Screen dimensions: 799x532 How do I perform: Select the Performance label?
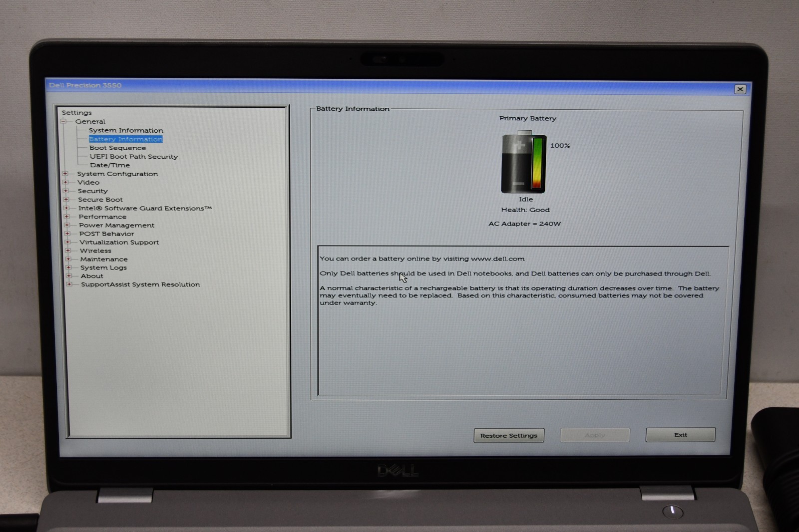[102, 217]
